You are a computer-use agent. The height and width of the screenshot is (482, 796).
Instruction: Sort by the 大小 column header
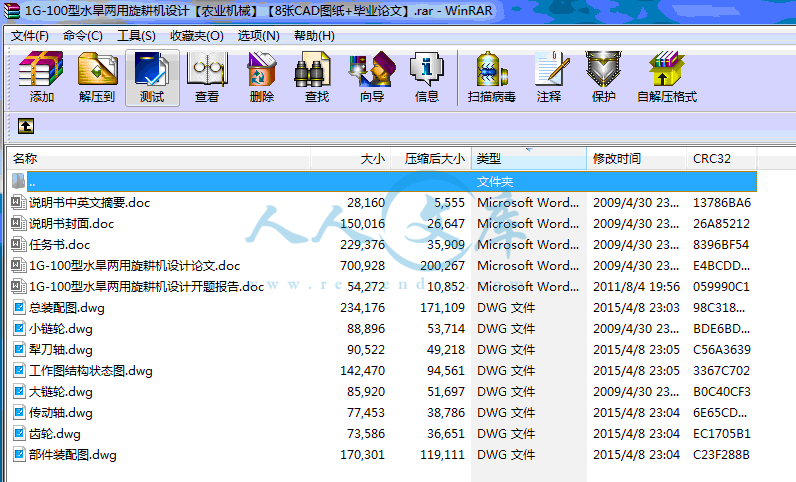[350, 158]
